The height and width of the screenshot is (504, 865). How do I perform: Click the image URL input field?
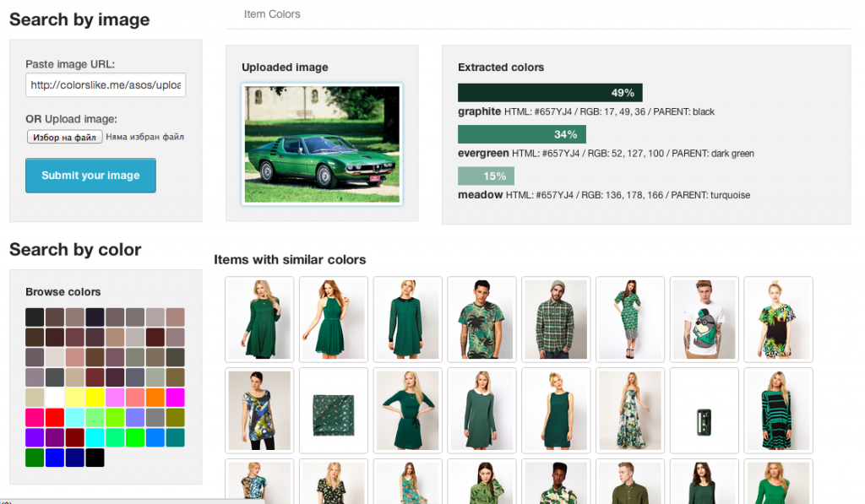pyautogui.click(x=105, y=84)
